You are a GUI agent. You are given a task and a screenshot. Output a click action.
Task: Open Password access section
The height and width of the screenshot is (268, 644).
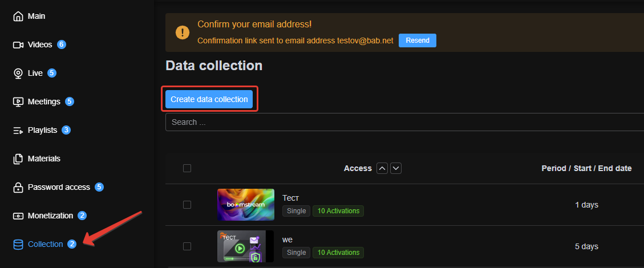(x=58, y=187)
